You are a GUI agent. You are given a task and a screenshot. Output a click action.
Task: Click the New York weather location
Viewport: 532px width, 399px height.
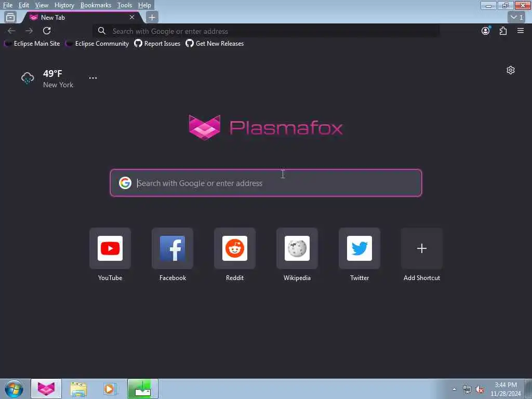(x=58, y=85)
